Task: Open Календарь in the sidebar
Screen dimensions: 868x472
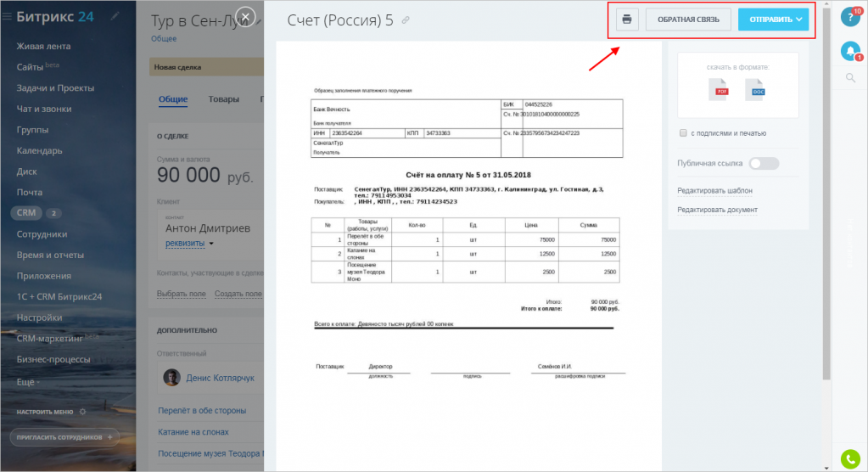Action: [x=39, y=151]
